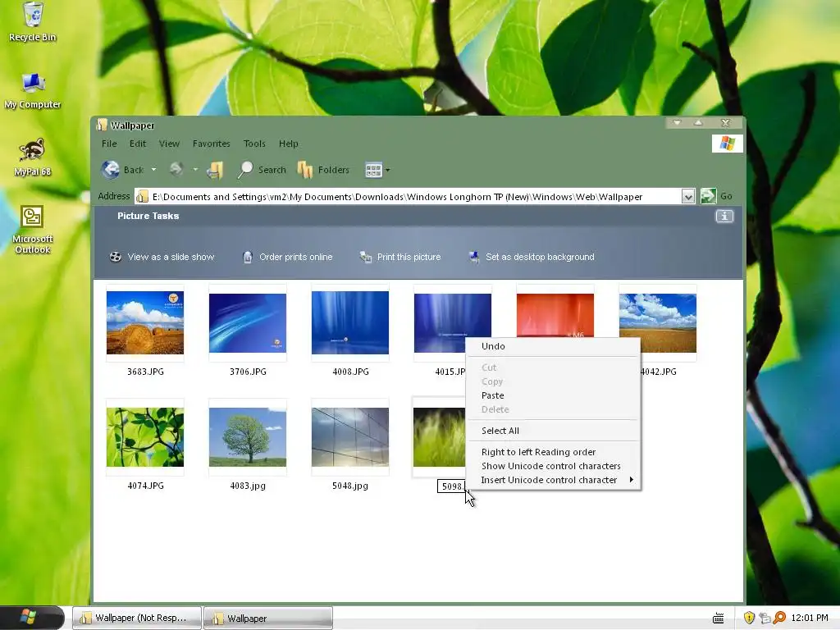Click Set as desktop background link
Screen dimensions: 840x630
[x=540, y=257]
